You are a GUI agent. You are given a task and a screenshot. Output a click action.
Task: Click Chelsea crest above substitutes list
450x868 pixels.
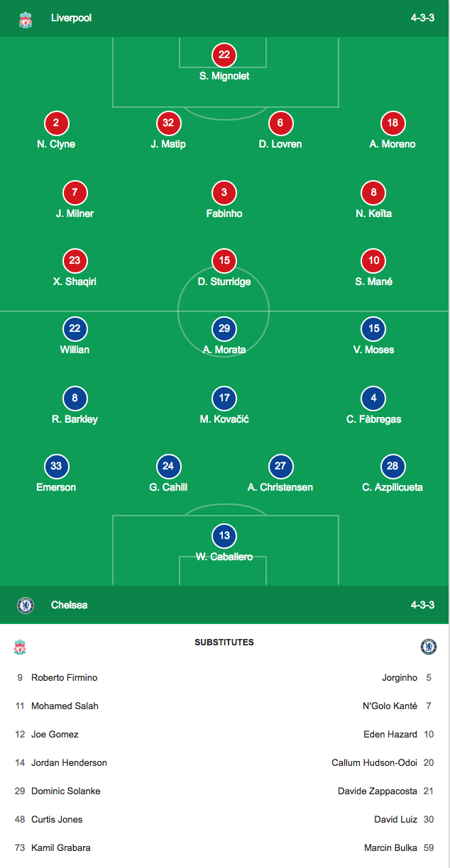[429, 647]
